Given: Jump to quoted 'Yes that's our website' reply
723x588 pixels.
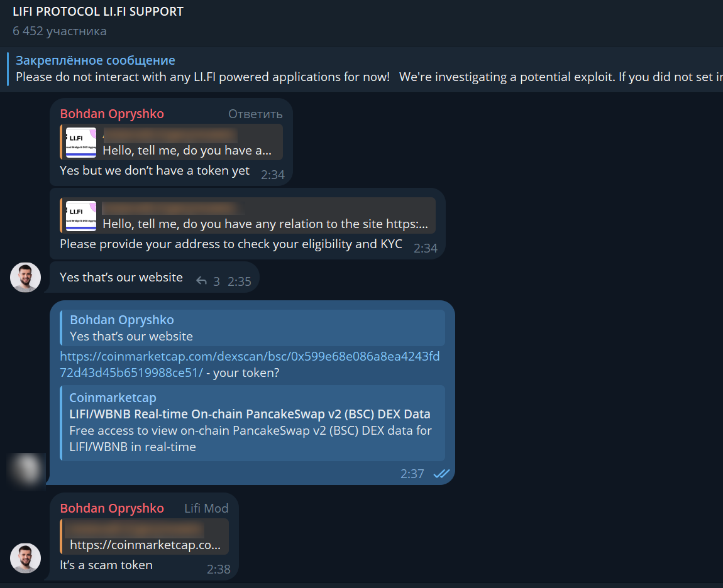Looking at the screenshot, I should [252, 328].
